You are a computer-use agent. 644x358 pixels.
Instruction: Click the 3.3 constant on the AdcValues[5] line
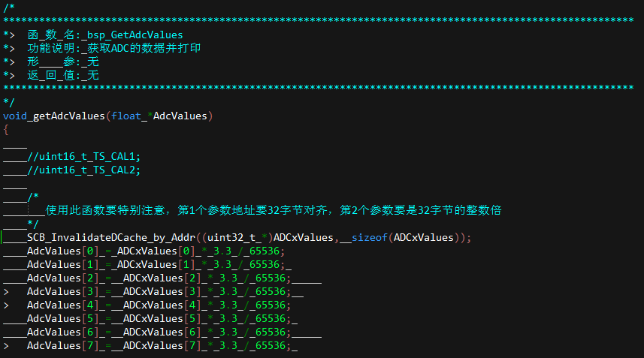tap(228, 319)
